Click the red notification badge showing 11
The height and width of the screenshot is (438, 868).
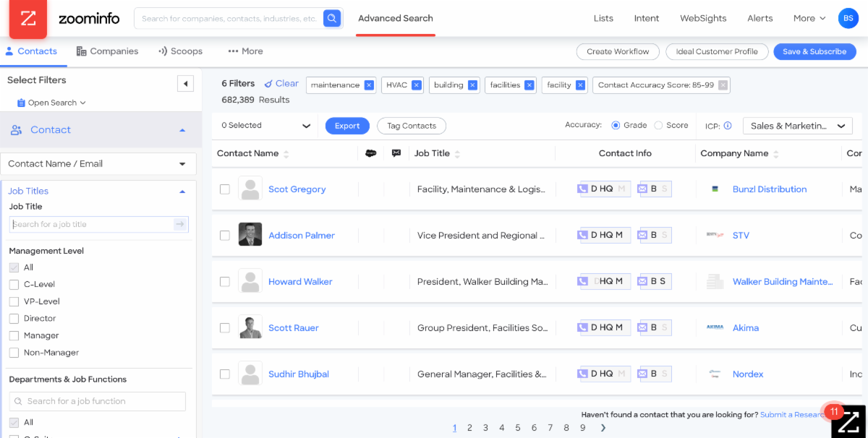[x=834, y=411]
